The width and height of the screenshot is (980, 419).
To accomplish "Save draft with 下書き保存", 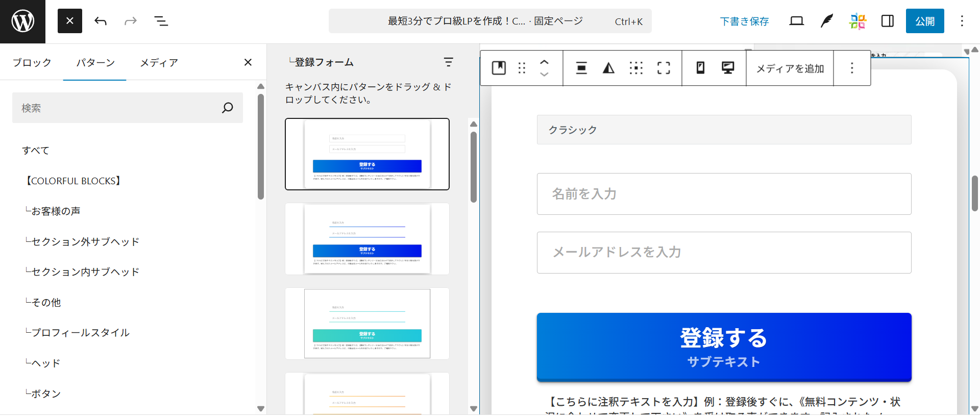I will tap(744, 21).
